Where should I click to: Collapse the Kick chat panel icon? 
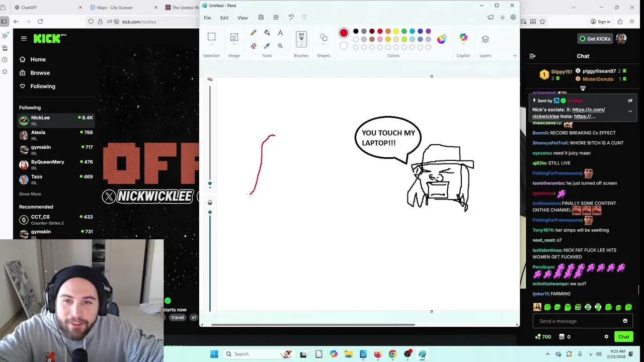coord(532,56)
